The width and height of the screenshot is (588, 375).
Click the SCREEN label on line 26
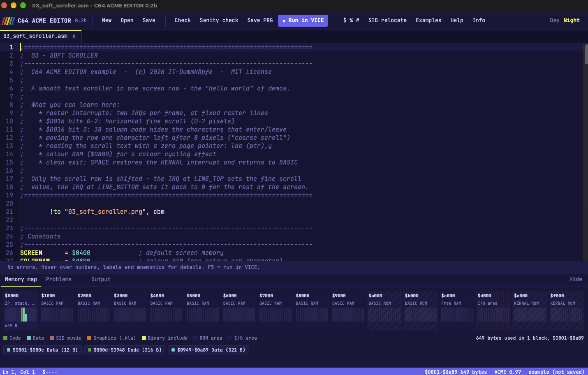31,253
